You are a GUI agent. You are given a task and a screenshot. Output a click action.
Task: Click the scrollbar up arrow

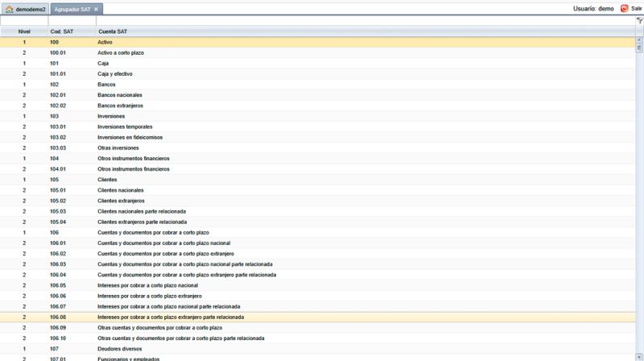[639, 39]
